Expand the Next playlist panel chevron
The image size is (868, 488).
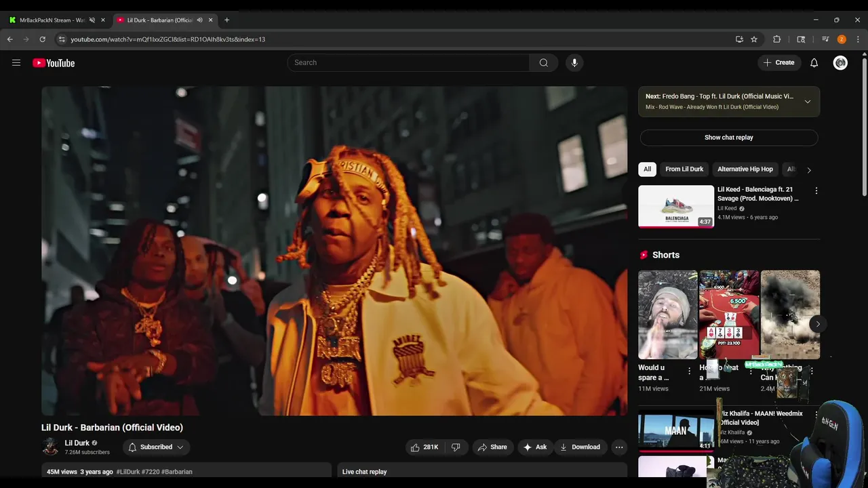[808, 102]
